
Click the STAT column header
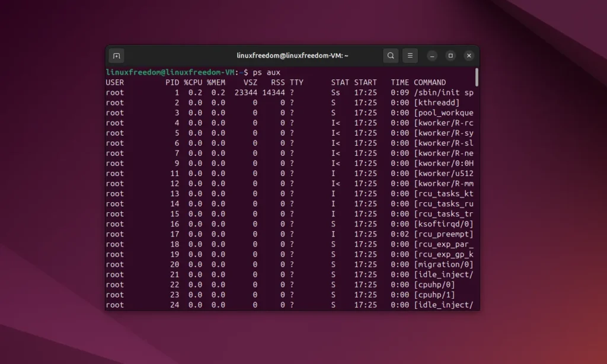pyautogui.click(x=340, y=82)
